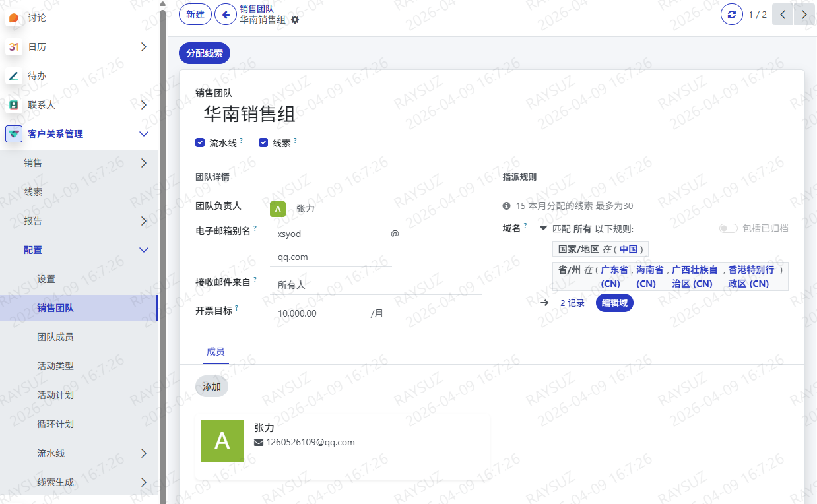Go to next record with right chevron
The width and height of the screenshot is (817, 504).
pyautogui.click(x=803, y=14)
